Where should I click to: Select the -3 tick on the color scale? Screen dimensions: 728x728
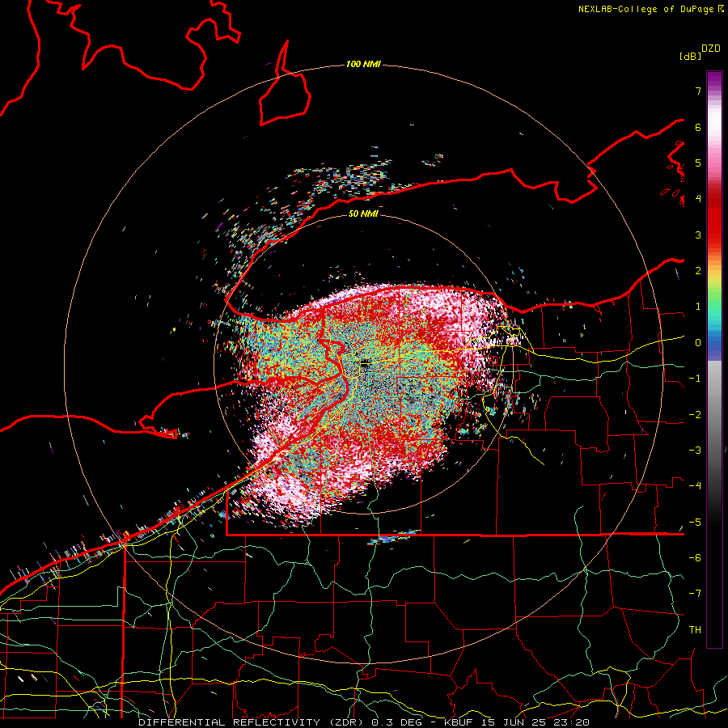(695, 451)
